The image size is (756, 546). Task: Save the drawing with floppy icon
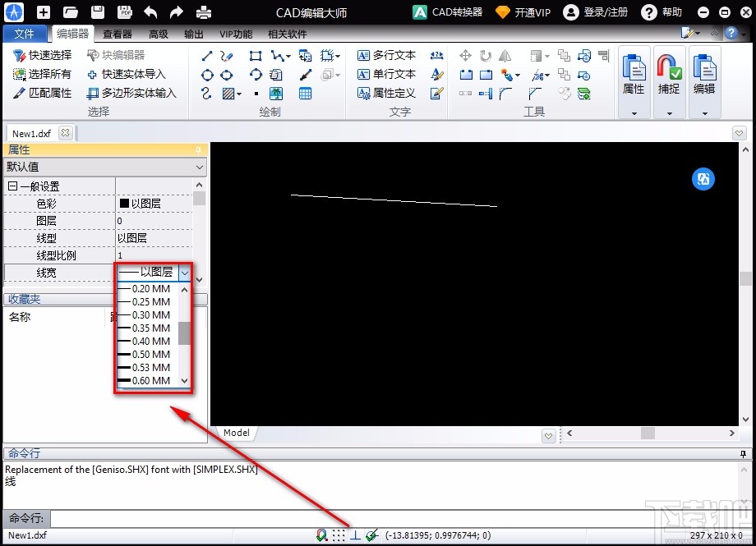tap(98, 12)
